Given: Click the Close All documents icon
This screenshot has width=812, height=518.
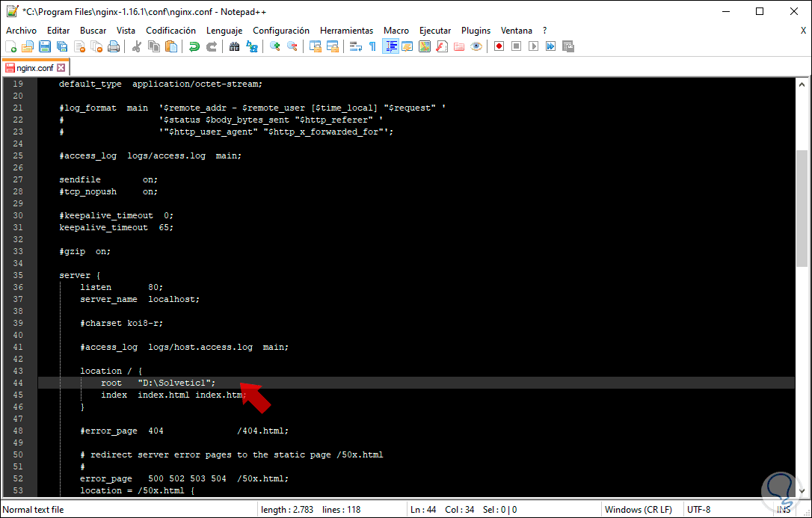Looking at the screenshot, I should 97,46.
